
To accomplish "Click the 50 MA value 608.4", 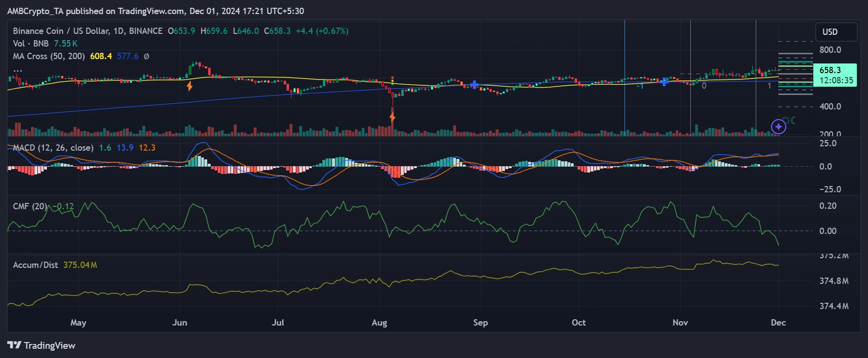I will coord(101,56).
